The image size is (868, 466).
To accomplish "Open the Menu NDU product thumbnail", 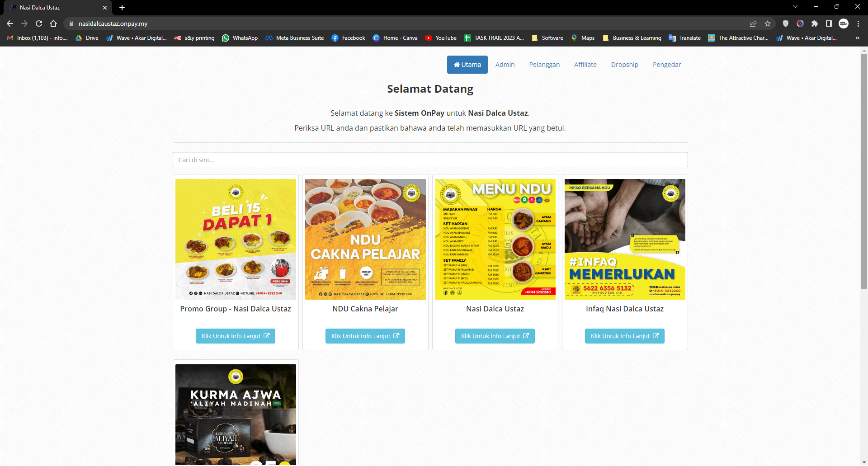I will click(495, 240).
